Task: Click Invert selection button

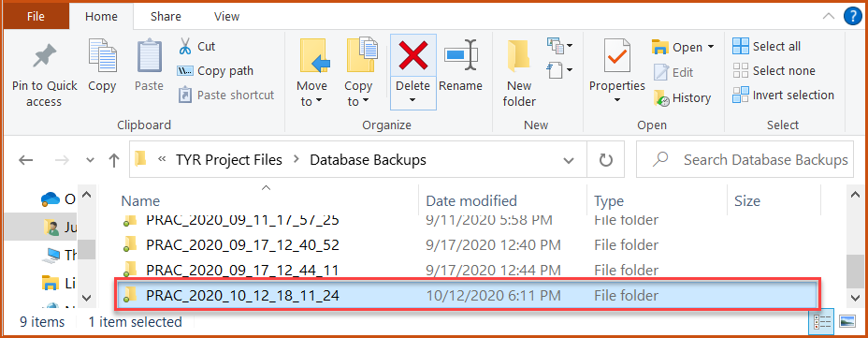Action: pos(783,96)
